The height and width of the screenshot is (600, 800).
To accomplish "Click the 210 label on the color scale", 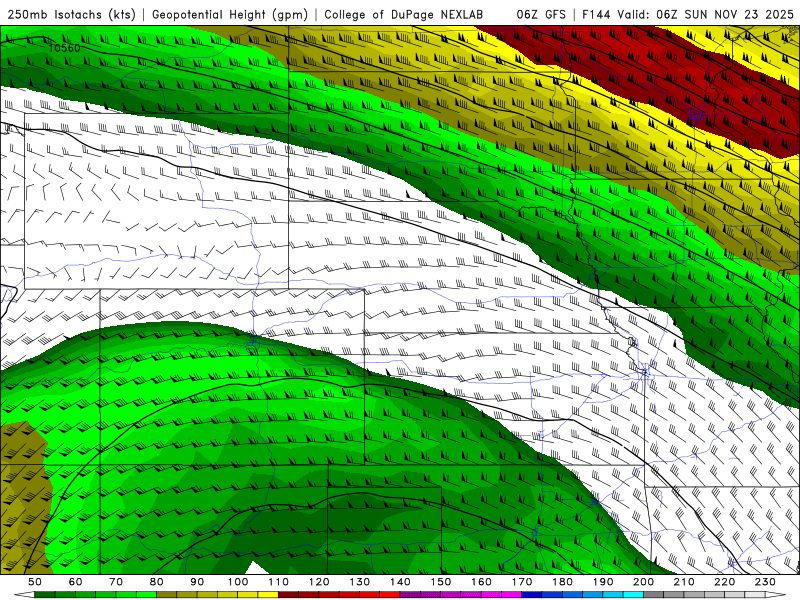I will click(684, 582).
